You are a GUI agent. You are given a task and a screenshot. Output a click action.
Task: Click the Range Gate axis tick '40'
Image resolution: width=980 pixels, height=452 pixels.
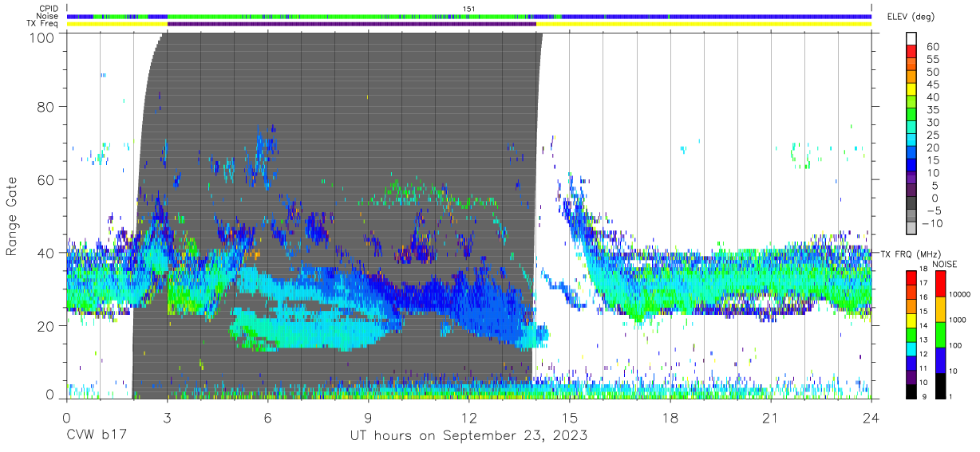[x=47, y=253]
